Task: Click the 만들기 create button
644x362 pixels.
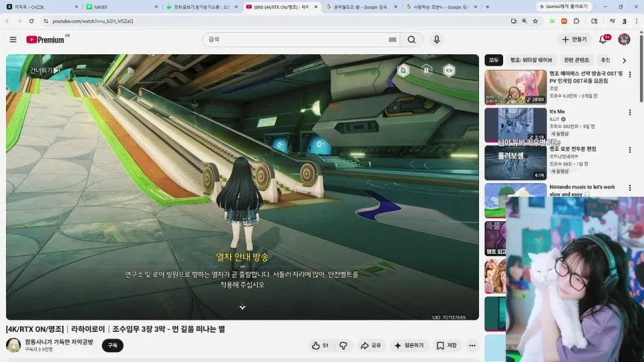Action: (x=574, y=40)
